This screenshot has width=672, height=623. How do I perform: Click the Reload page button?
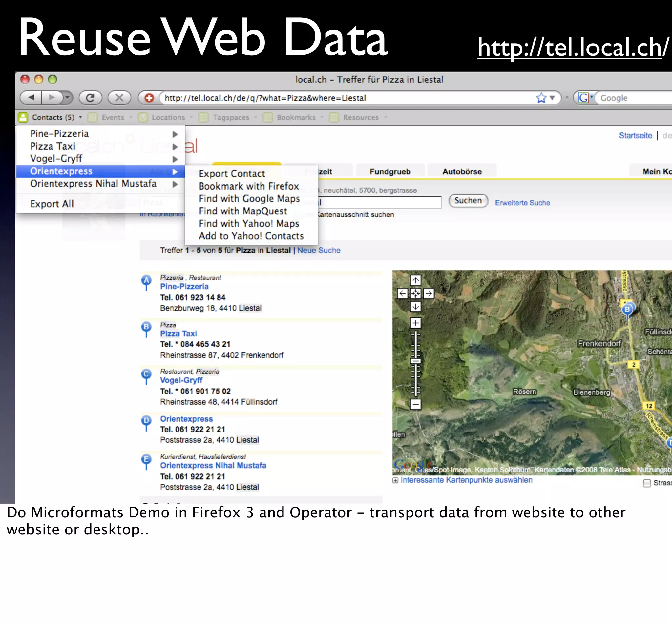(x=90, y=98)
